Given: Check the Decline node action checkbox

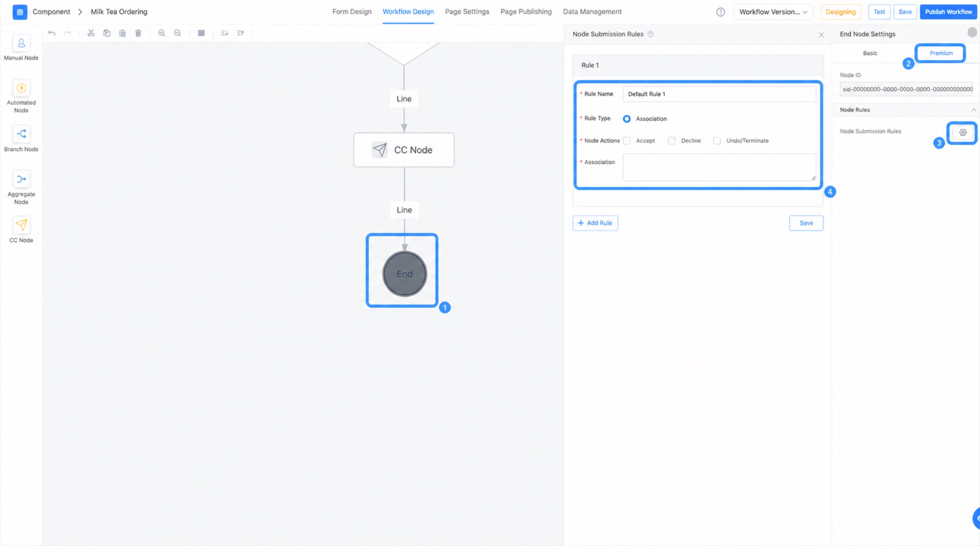Looking at the screenshot, I should 672,141.
